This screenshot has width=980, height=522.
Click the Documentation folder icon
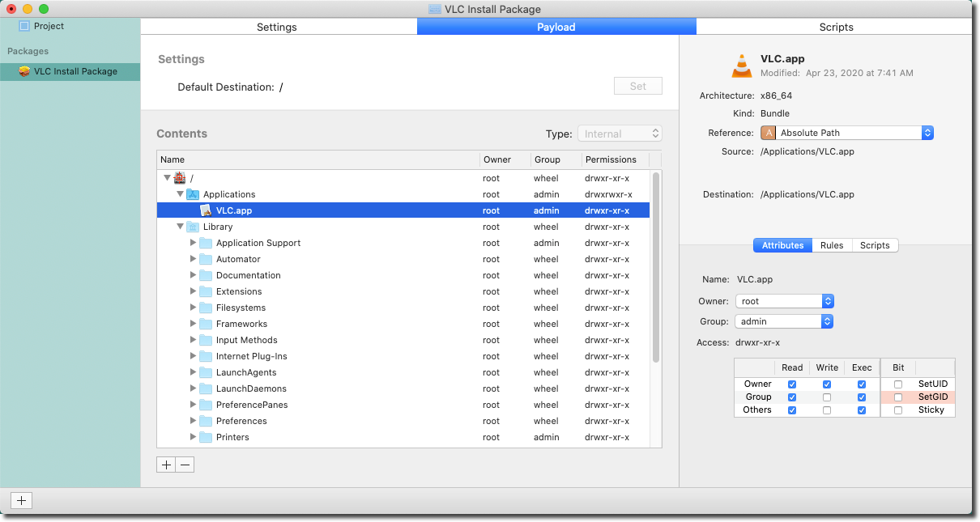(206, 275)
